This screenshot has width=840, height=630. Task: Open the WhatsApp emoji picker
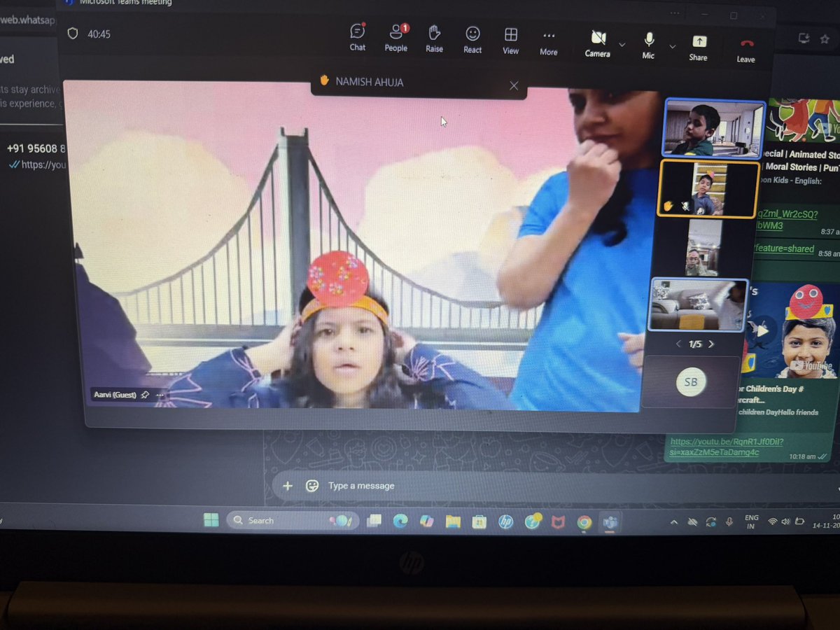[313, 486]
